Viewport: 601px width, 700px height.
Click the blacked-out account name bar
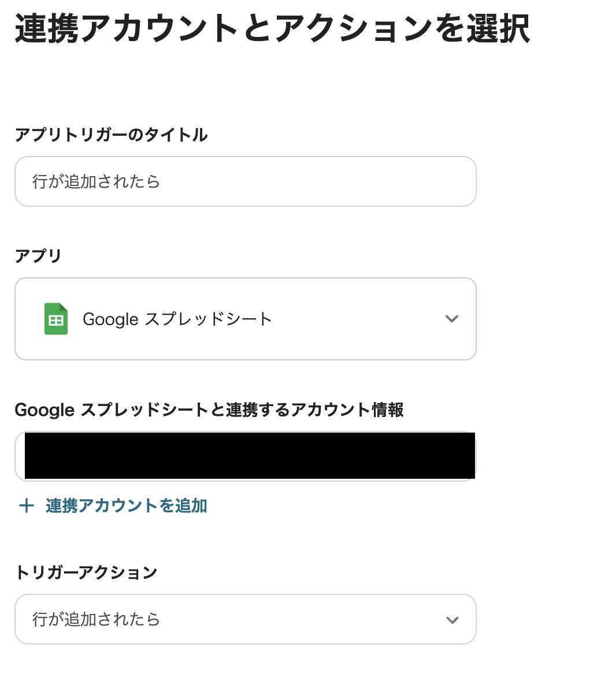(x=250, y=456)
